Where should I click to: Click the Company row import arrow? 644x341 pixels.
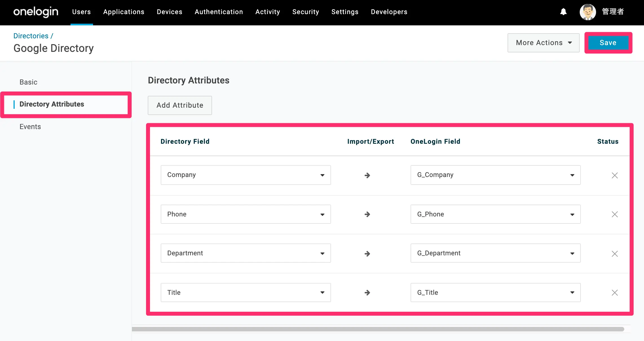click(367, 175)
